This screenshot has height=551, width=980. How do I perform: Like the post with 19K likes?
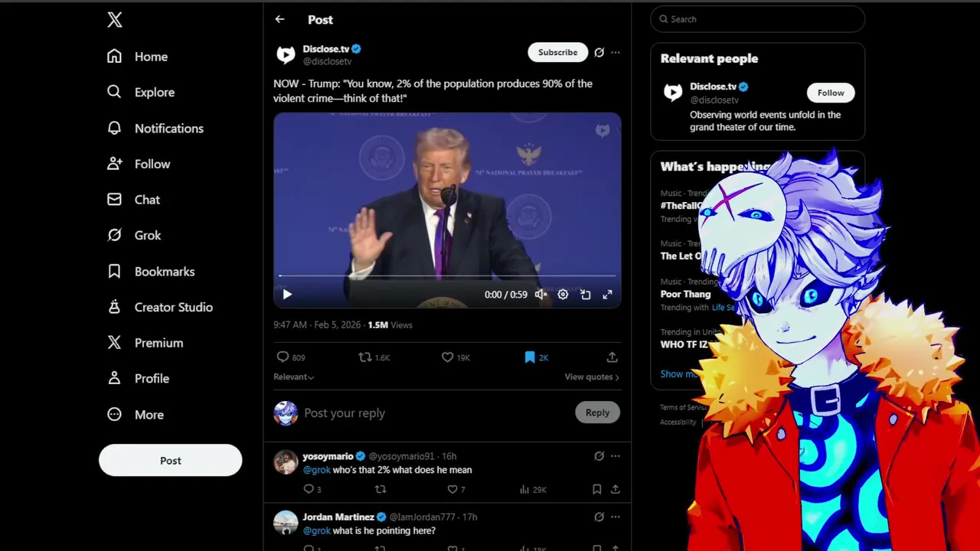[456, 357]
